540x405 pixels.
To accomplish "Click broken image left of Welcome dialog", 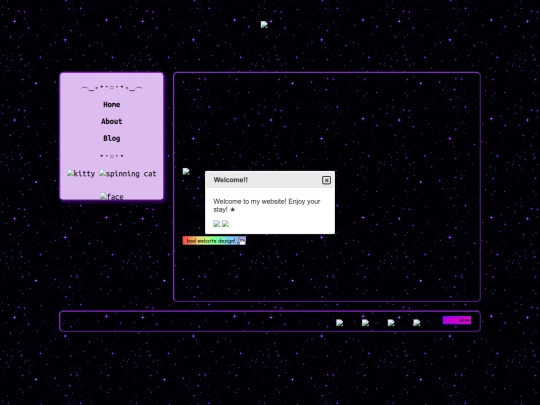I will (x=186, y=171).
